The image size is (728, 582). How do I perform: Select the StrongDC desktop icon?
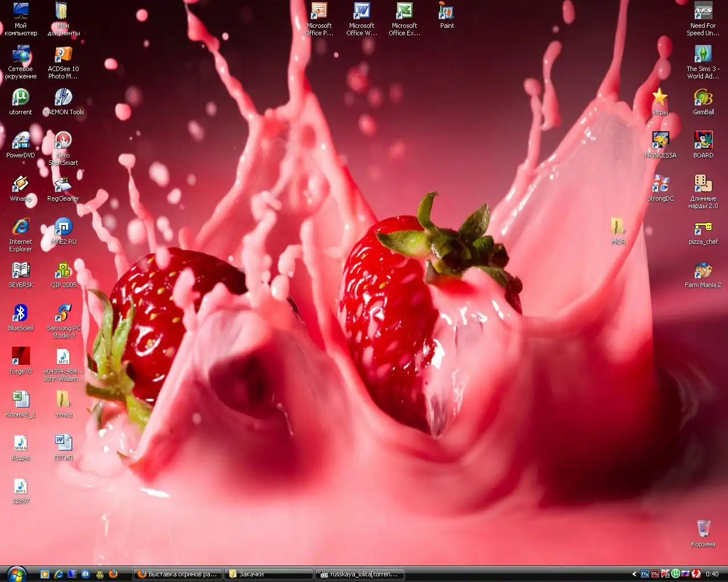pos(660,185)
